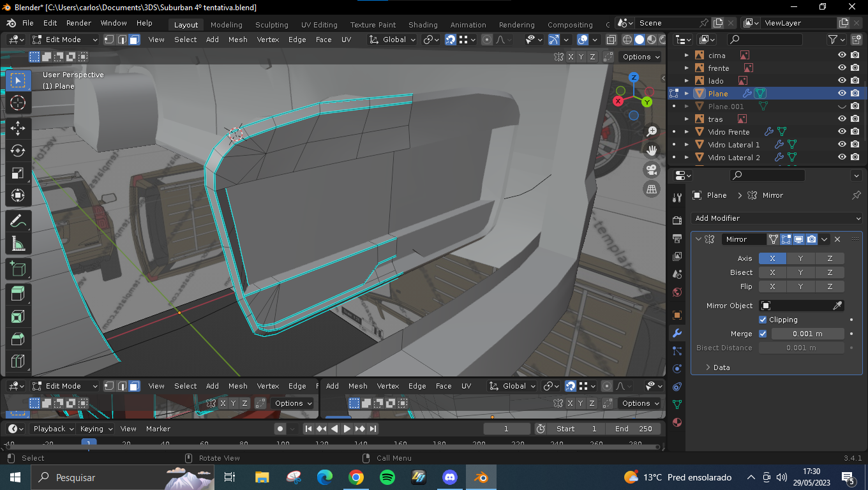Choose the Inset Faces tool
868x490 pixels.
[x=18, y=316]
